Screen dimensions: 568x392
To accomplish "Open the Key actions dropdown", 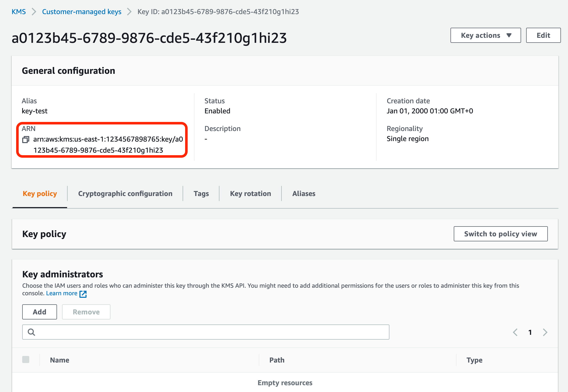I will pyautogui.click(x=485, y=35).
